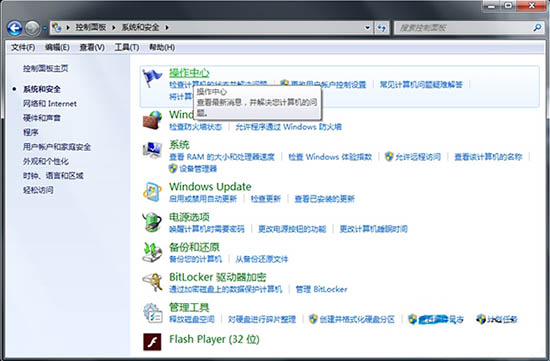550x361 pixels.
Task: Click the Control Panel icon in address bar
Action: pyautogui.click(x=56, y=27)
